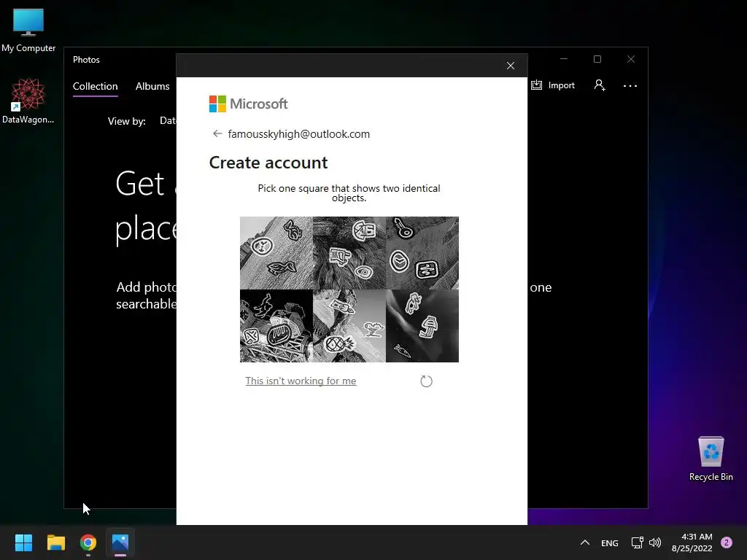The image size is (747, 560).
Task: Click Photos app icon in taskbar
Action: [x=120, y=542]
